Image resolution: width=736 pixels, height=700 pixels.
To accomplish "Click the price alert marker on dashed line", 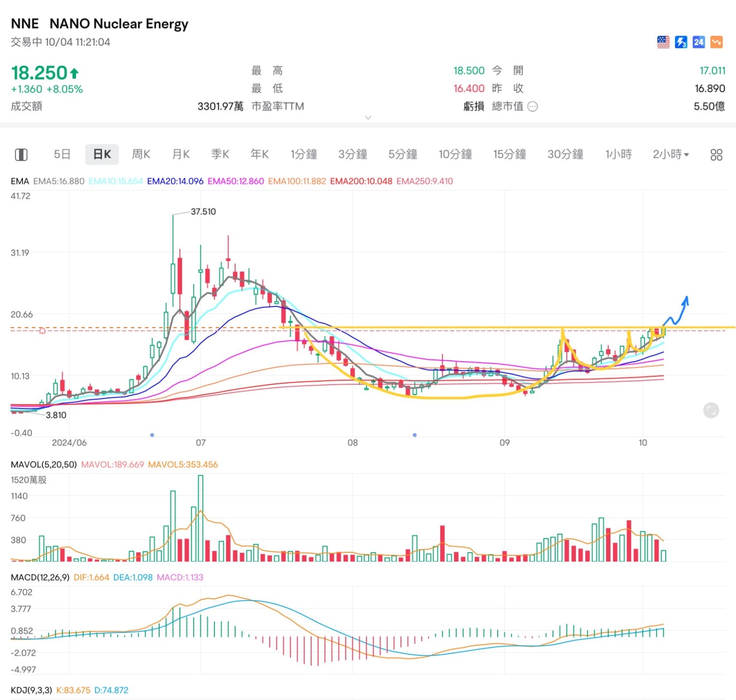I will click(42, 330).
